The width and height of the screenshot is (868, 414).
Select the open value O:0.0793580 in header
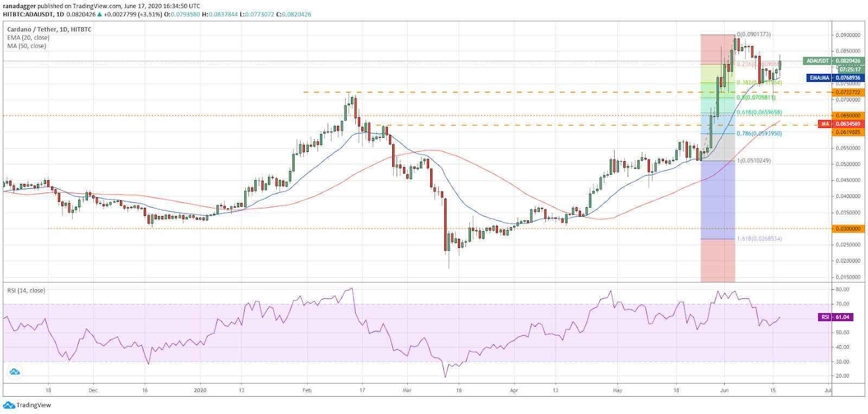pyautogui.click(x=182, y=14)
